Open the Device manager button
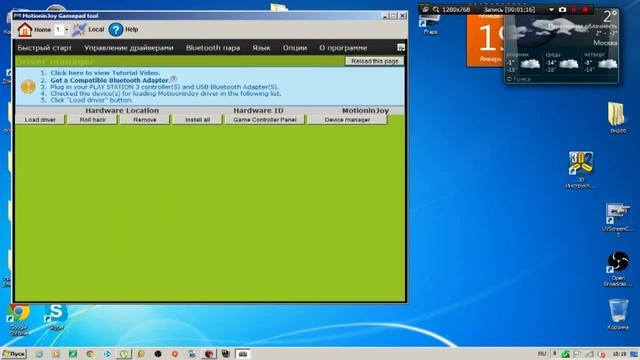This screenshot has width=640, height=360. click(x=347, y=120)
